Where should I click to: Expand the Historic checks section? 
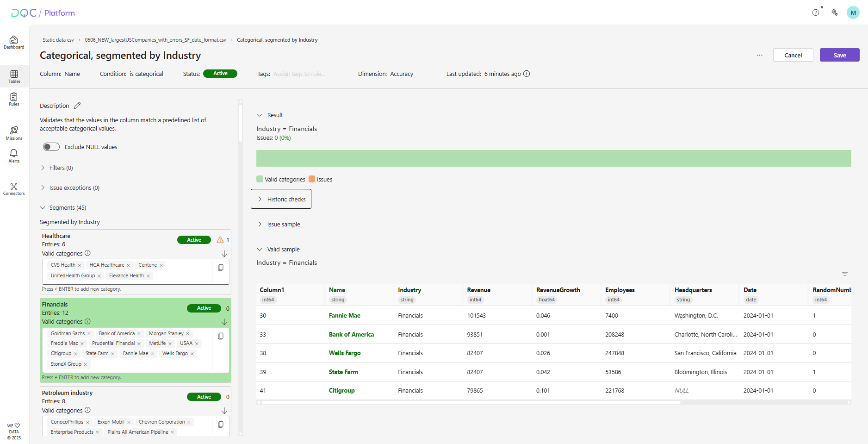pyautogui.click(x=281, y=199)
